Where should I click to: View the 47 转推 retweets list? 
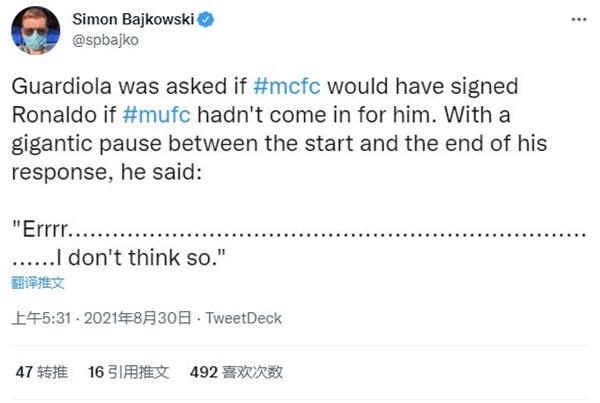[x=42, y=372]
